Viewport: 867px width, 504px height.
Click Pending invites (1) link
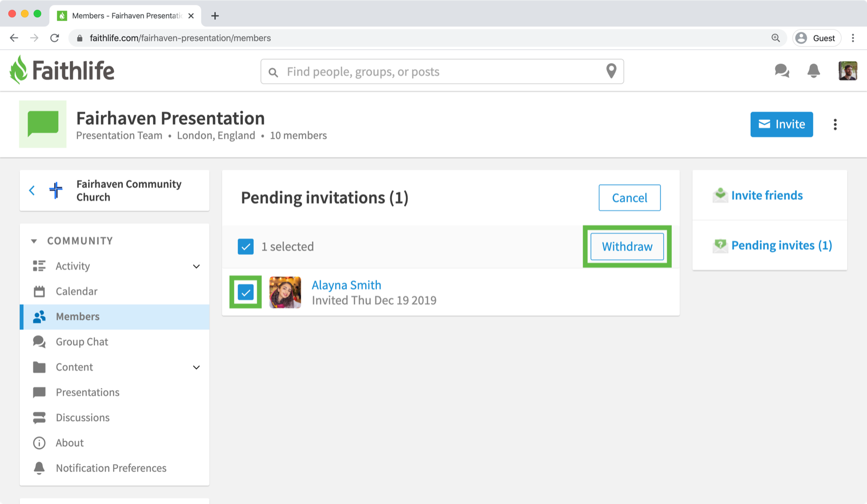click(781, 246)
